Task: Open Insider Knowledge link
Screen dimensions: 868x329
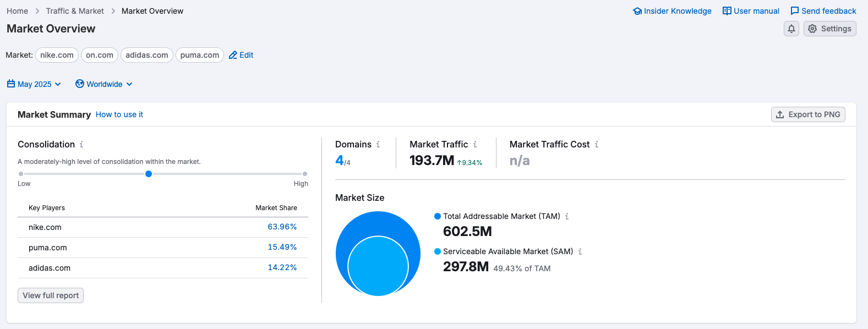Action: pyautogui.click(x=672, y=11)
